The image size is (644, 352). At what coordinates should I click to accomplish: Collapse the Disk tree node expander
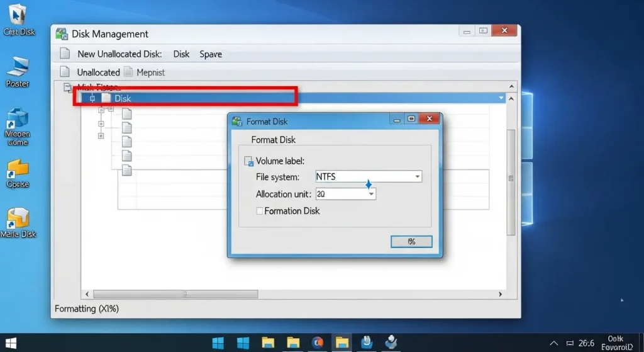pos(92,98)
